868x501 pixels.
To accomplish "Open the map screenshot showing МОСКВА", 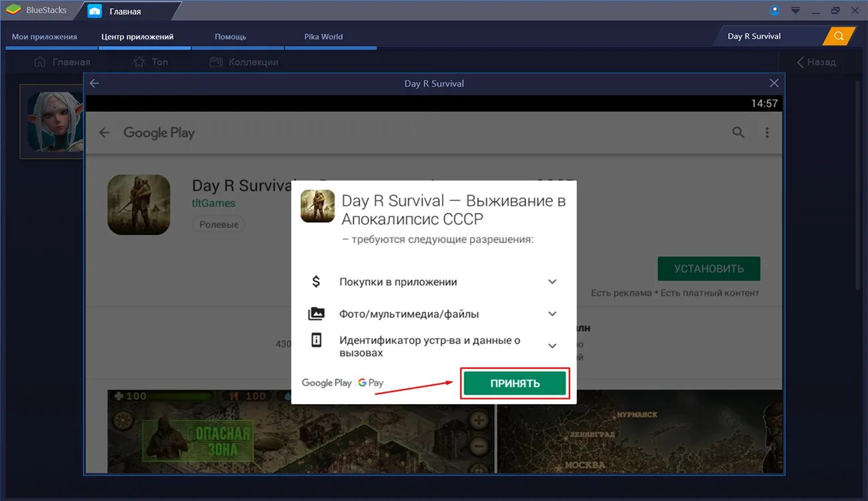I will tap(640, 431).
